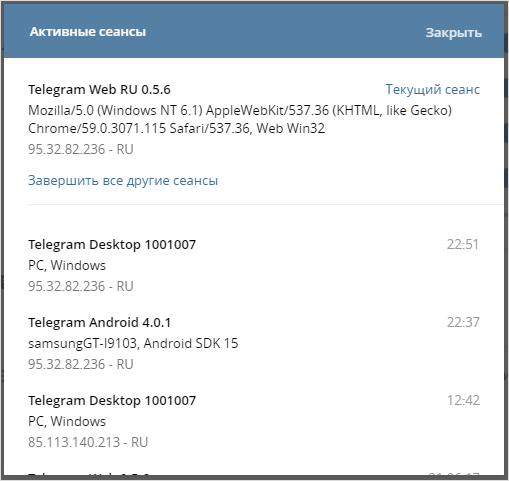Click the Текущий сеанс label
The image size is (509, 481).
coord(433,89)
